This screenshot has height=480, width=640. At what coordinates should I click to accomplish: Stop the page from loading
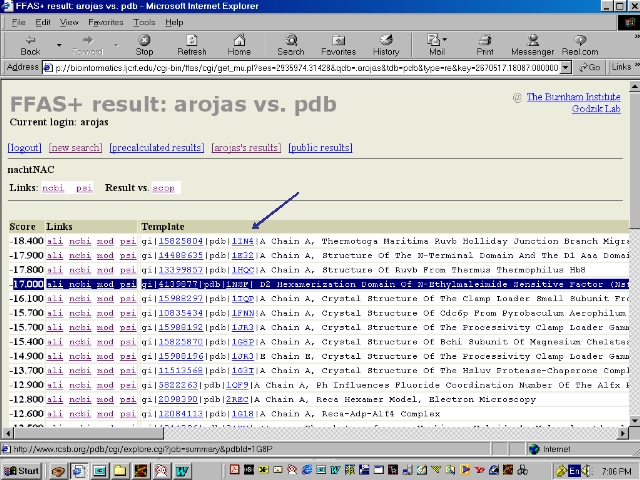point(144,44)
